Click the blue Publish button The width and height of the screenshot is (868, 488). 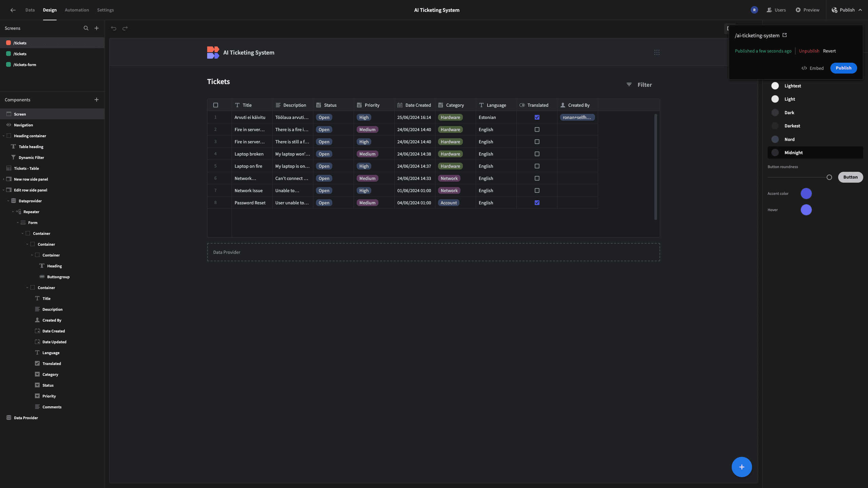coord(843,68)
